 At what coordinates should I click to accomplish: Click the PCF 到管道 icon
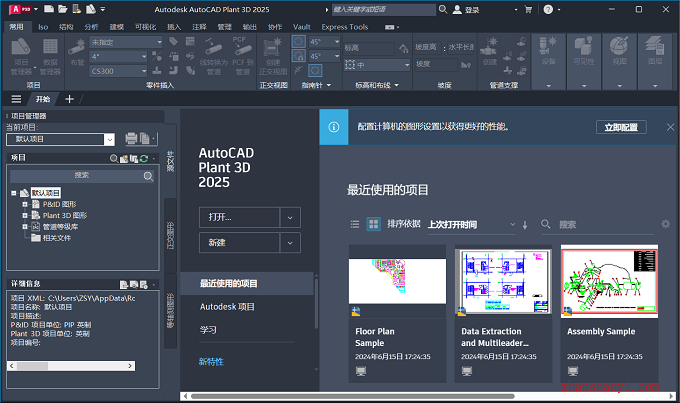[242, 56]
